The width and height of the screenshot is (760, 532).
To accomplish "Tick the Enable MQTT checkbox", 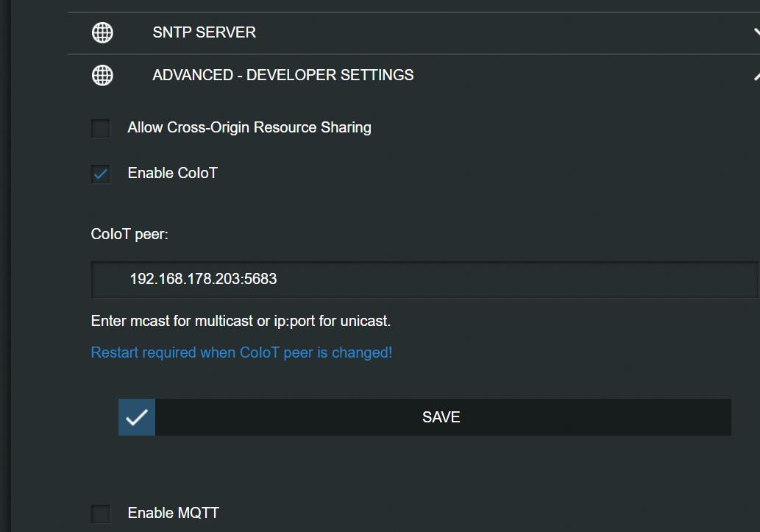I will click(101, 514).
